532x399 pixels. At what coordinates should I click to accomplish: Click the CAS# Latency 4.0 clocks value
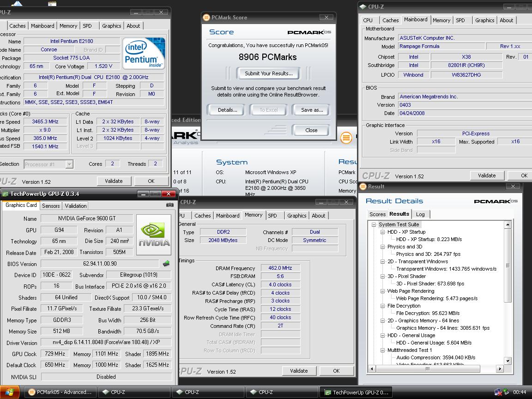(280, 284)
